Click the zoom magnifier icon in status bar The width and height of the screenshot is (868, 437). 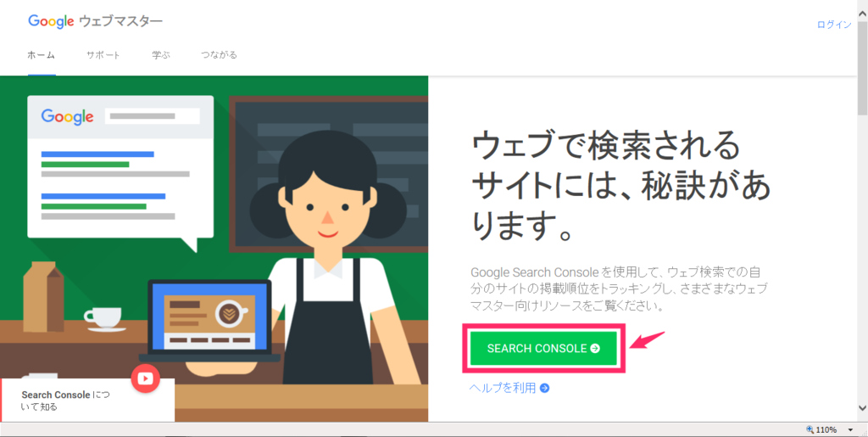810,430
